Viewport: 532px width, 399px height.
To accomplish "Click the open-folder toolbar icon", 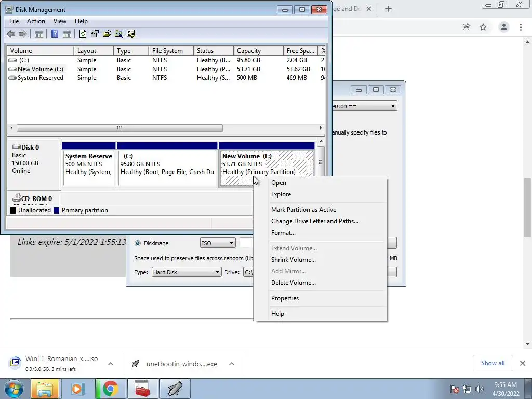I will (x=107, y=34).
